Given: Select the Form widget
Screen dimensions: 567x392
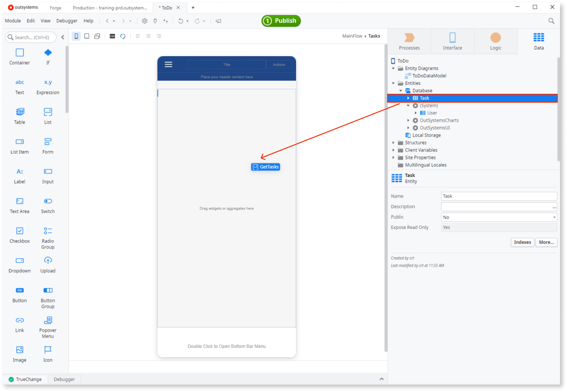Looking at the screenshot, I should [x=47, y=142].
